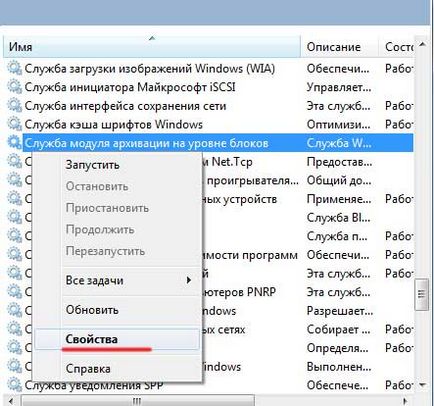Click the horizontal scrollbar right arrow
The height and width of the screenshot is (406, 434).
pyautogui.click(x=406, y=400)
